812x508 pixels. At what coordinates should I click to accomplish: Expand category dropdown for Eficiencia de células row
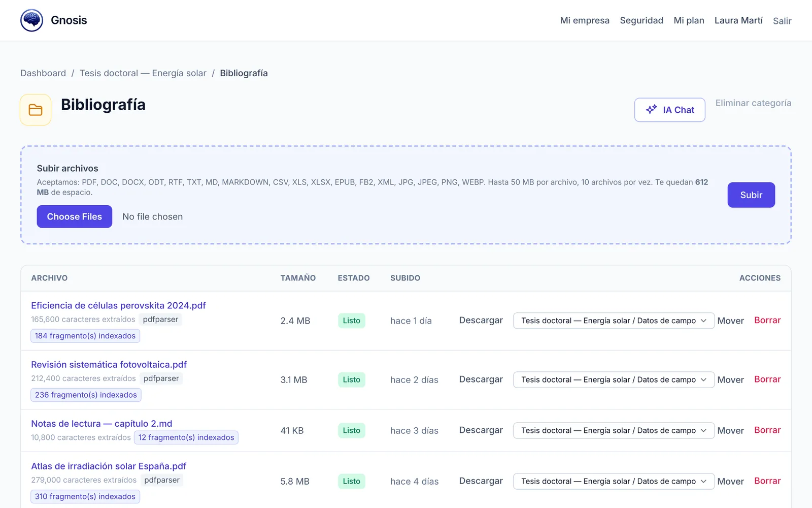click(x=614, y=321)
